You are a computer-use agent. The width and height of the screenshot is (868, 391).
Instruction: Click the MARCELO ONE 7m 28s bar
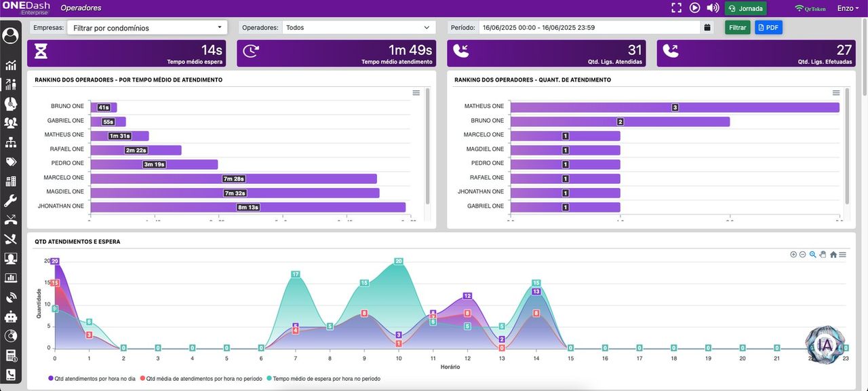tap(233, 179)
